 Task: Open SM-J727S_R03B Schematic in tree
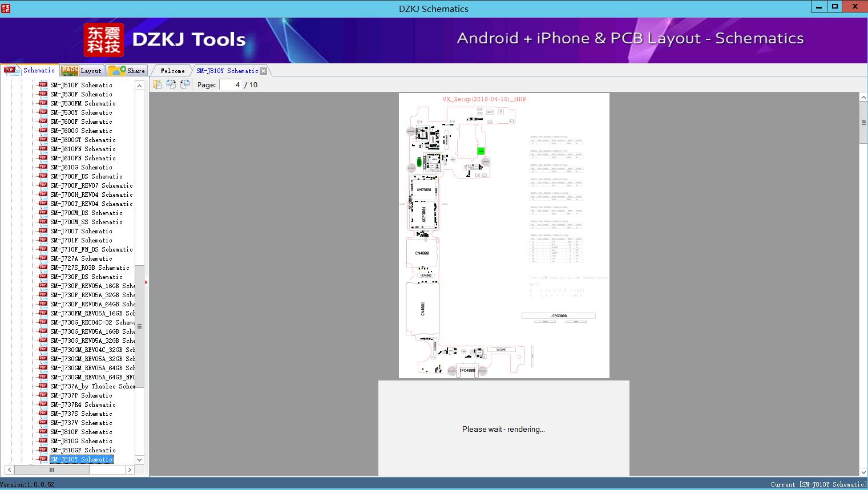coord(90,268)
